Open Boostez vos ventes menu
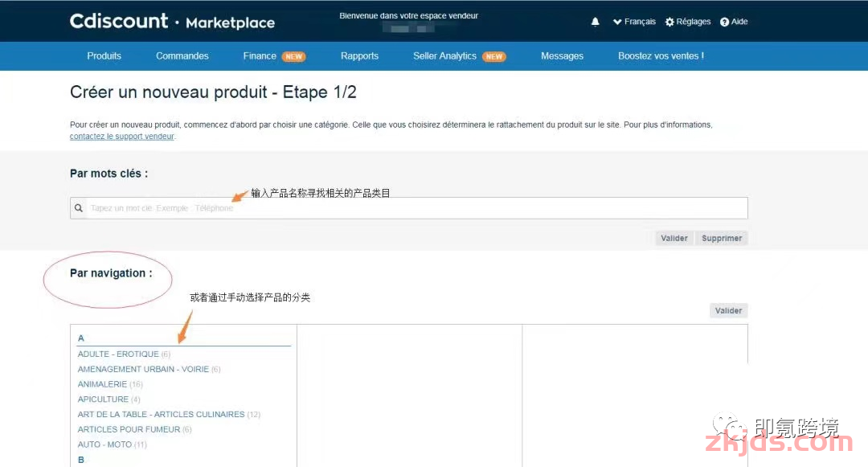The height and width of the screenshot is (467, 868). point(661,56)
